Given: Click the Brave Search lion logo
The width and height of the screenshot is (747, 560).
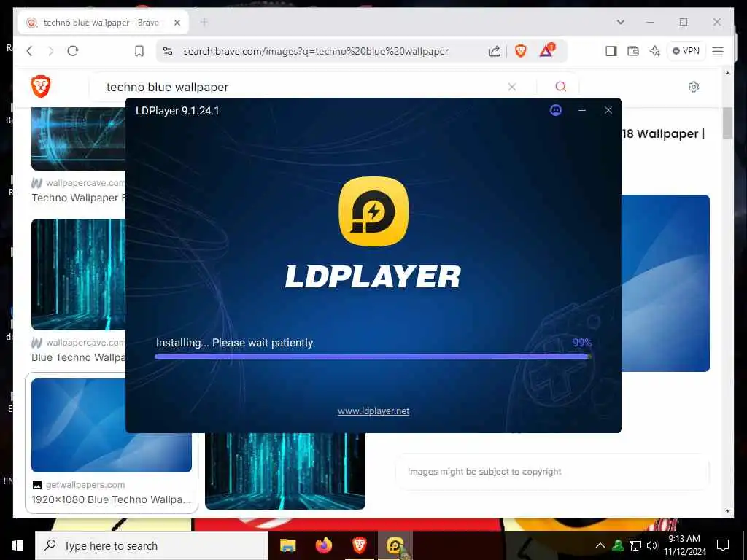Looking at the screenshot, I should (x=41, y=86).
